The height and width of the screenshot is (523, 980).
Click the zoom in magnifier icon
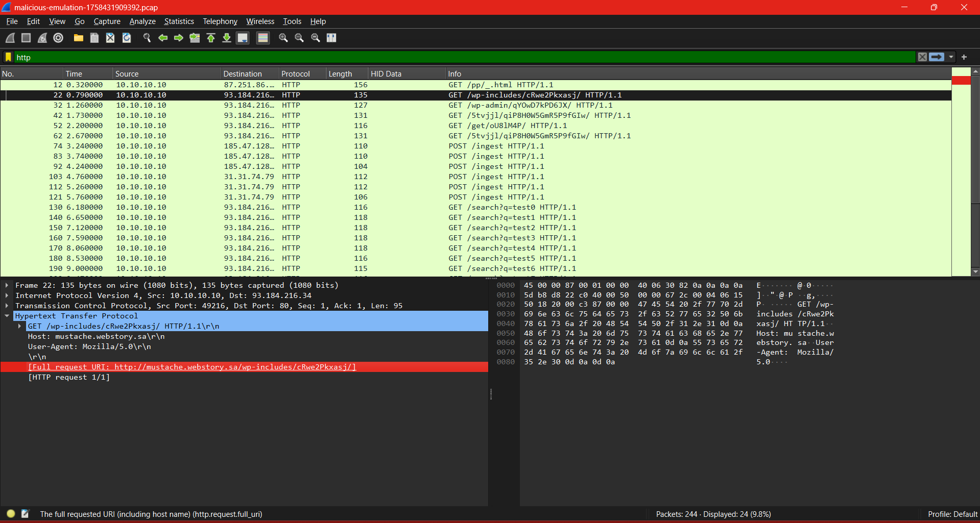(x=283, y=38)
